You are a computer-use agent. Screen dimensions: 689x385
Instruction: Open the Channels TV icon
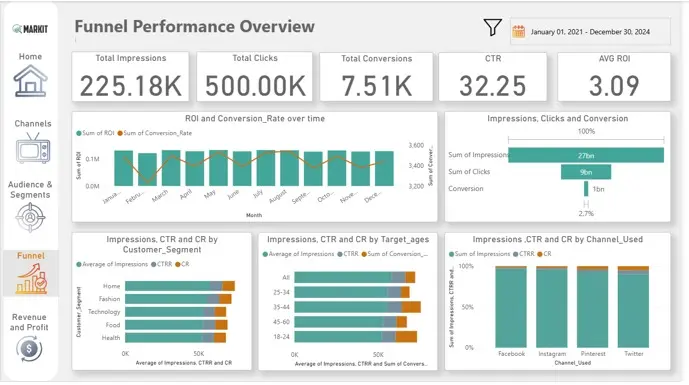click(33, 148)
